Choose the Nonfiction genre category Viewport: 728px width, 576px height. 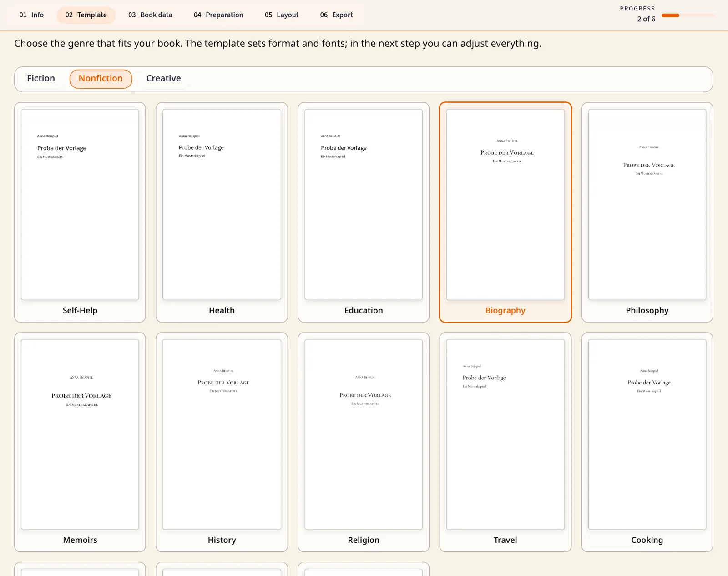click(101, 79)
